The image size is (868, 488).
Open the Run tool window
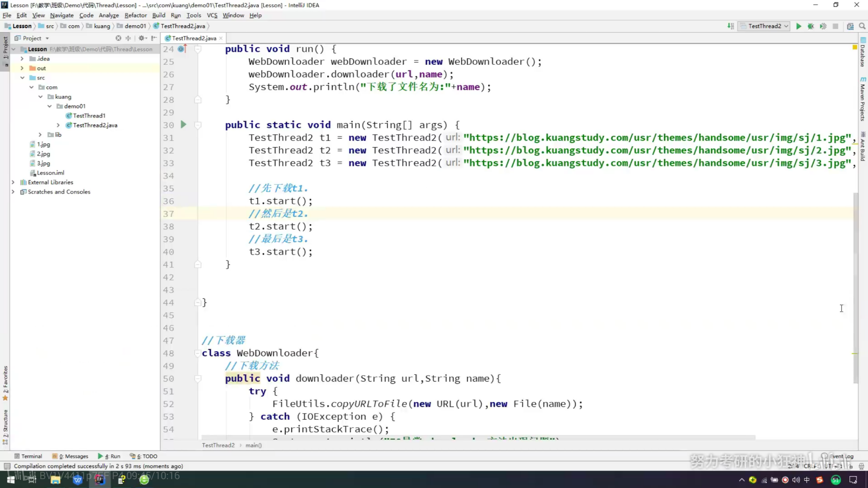tap(109, 456)
